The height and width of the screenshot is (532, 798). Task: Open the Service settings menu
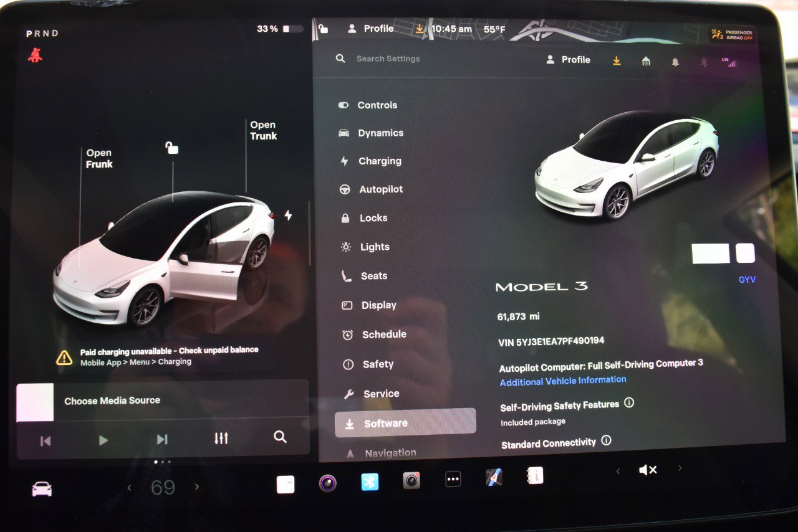pyautogui.click(x=372, y=394)
